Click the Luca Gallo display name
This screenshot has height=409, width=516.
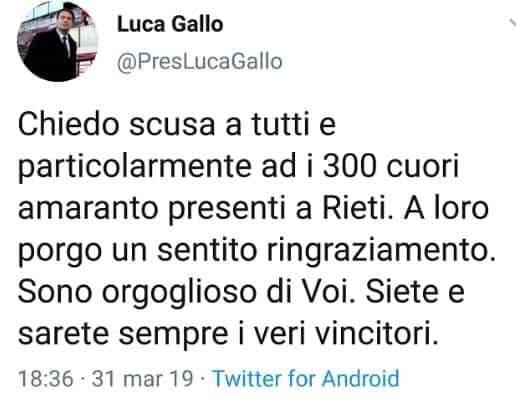click(170, 24)
